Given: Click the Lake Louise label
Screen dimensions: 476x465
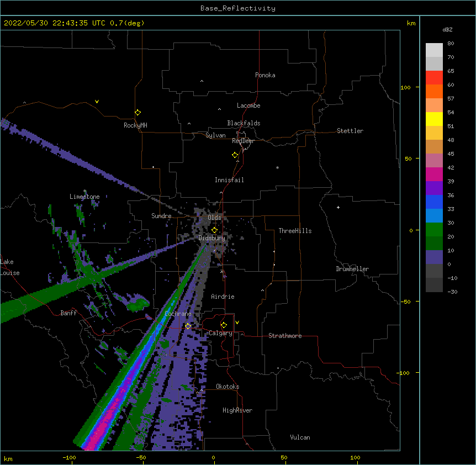Looking at the screenshot, I should [10, 267].
